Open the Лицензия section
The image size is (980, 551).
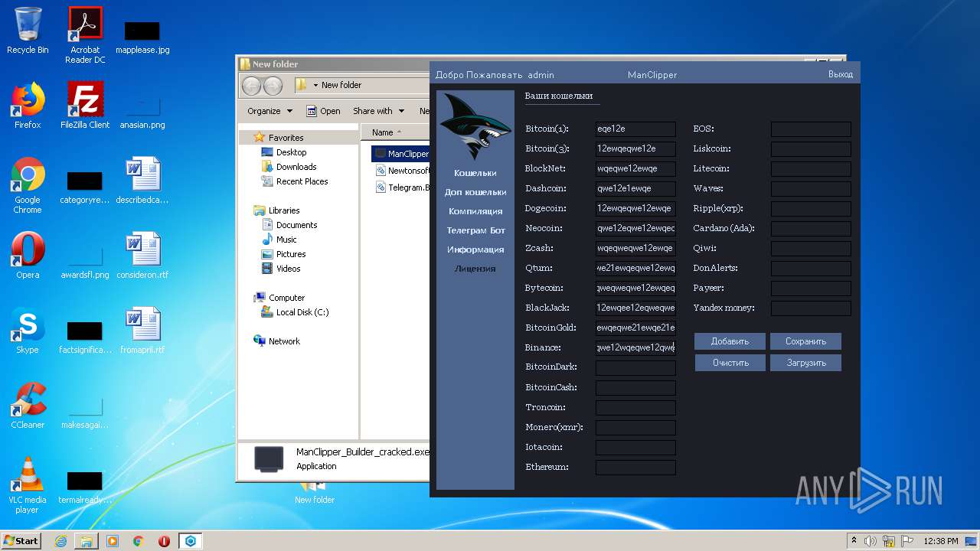475,269
